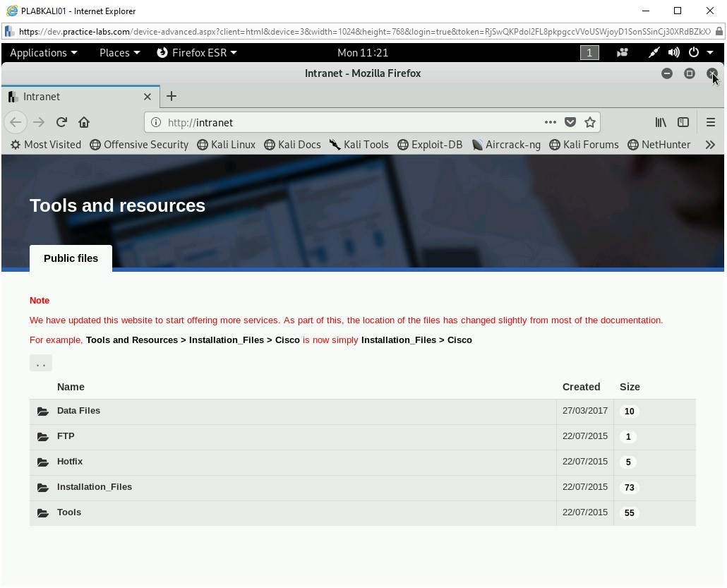The width and height of the screenshot is (727, 588).
Task: Open the power status menu arrow
Action: [709, 52]
